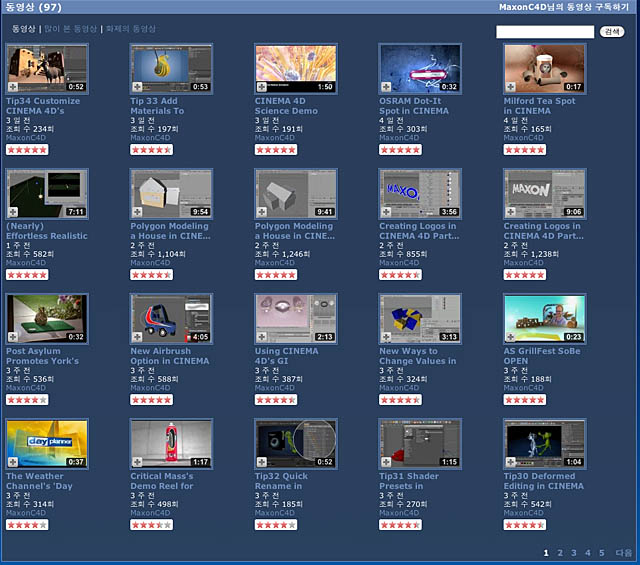Go to page 2 of videos

tap(560, 553)
